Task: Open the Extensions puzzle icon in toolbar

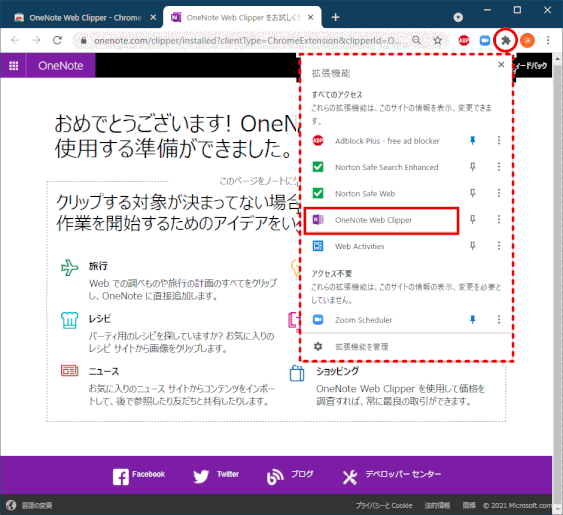Action: coord(506,40)
